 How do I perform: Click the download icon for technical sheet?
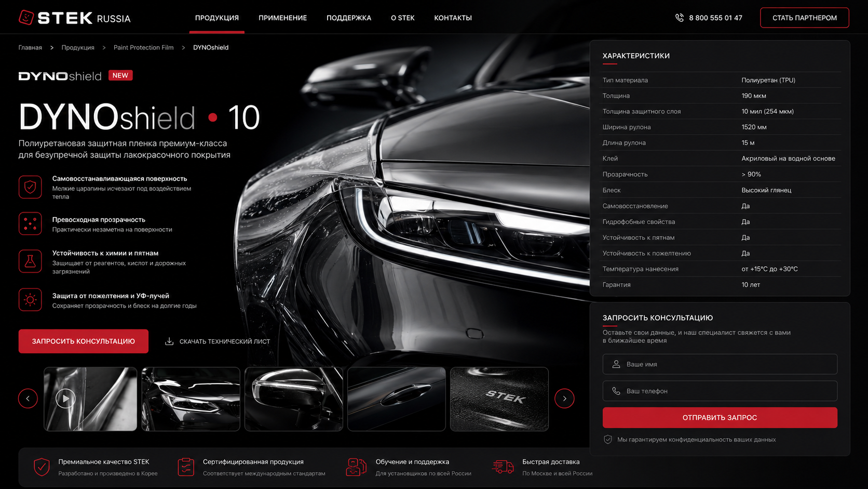coord(169,341)
